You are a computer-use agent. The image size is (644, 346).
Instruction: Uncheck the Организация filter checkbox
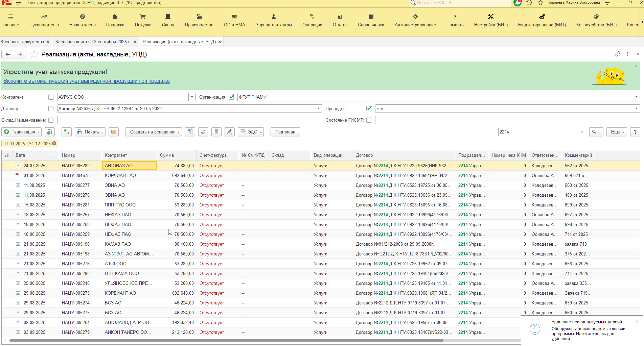(231, 97)
